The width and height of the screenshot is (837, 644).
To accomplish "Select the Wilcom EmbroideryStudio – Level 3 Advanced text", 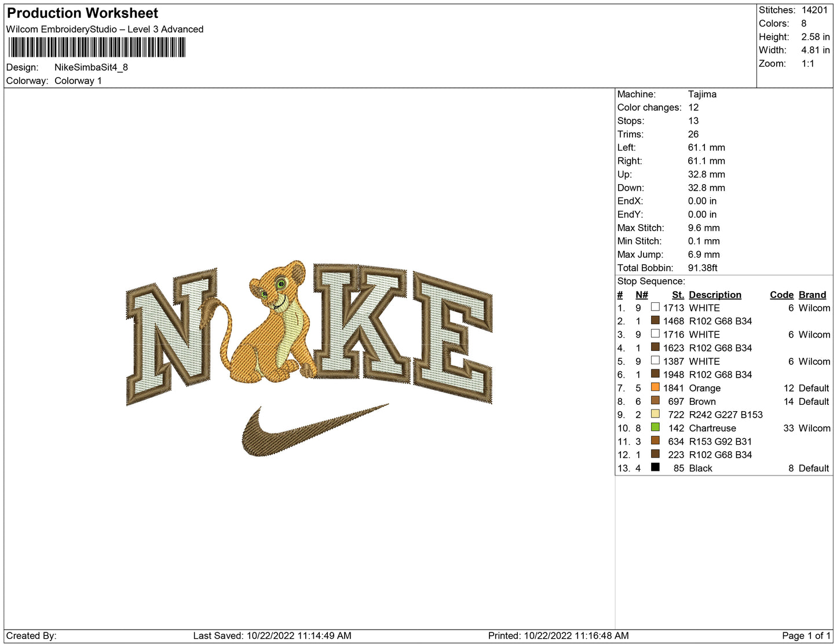I will click(105, 29).
